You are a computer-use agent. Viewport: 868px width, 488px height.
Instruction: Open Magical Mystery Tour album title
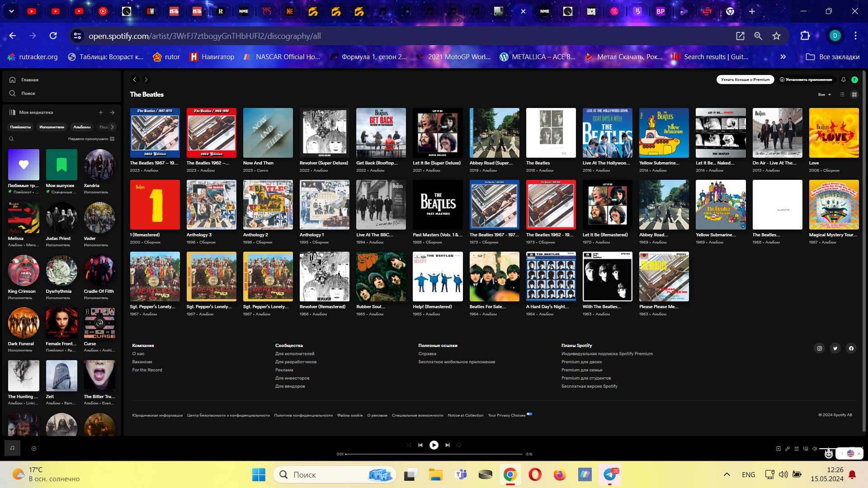point(833,235)
